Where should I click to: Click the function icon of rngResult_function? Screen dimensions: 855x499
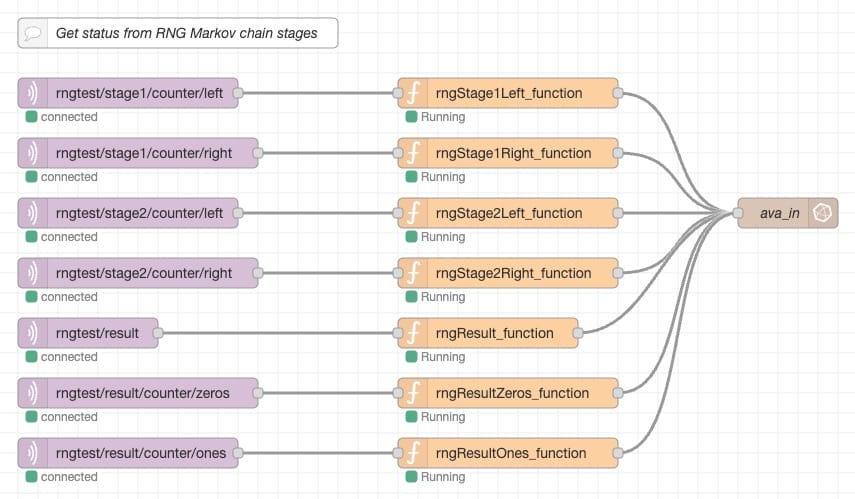click(x=414, y=333)
